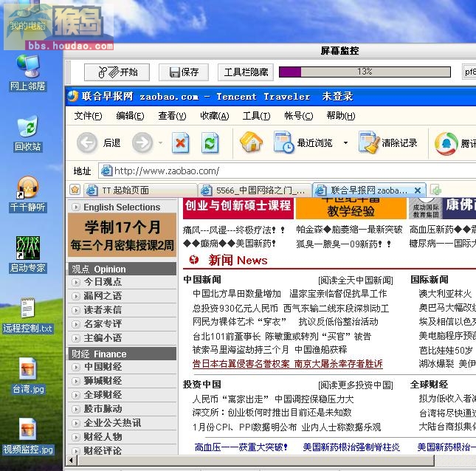Open the 回收站 recycle bin icon
This screenshot has height=471, width=476.
pyautogui.click(x=27, y=134)
